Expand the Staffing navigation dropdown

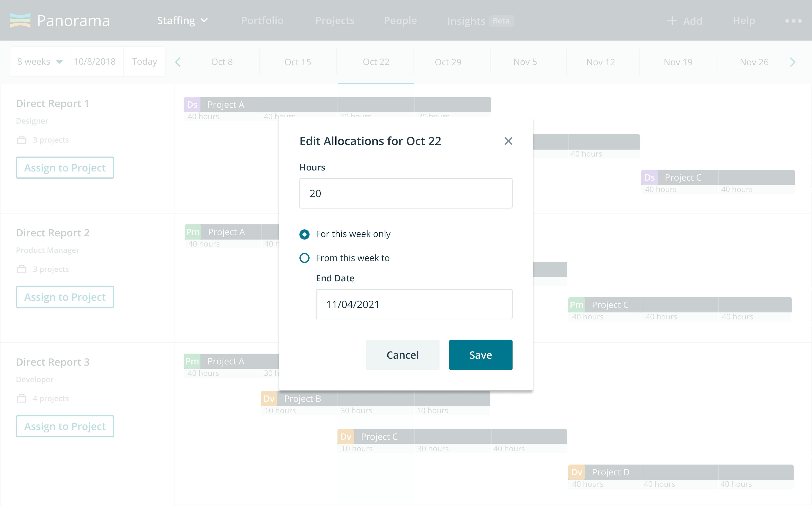182,20
